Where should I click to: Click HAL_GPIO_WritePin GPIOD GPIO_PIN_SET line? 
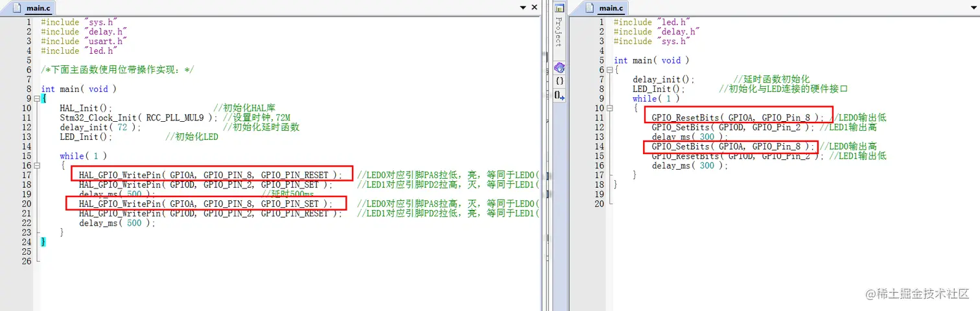tap(206, 185)
